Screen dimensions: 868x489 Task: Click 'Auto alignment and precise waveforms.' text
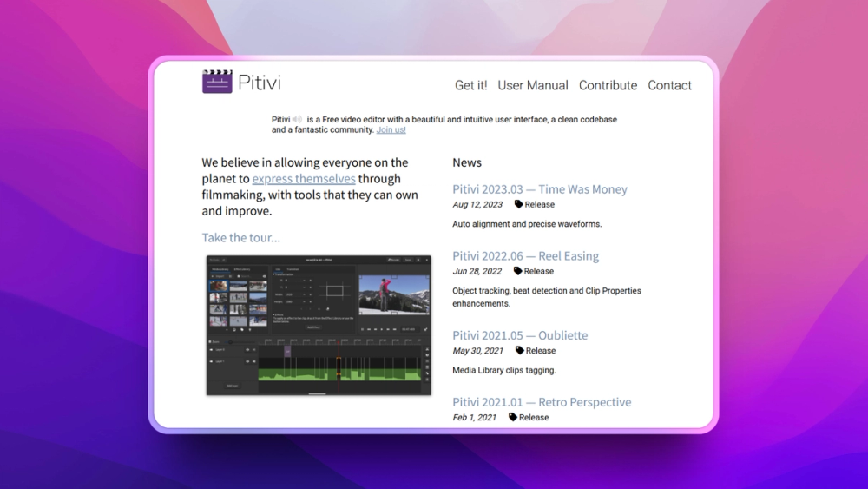[x=527, y=224]
